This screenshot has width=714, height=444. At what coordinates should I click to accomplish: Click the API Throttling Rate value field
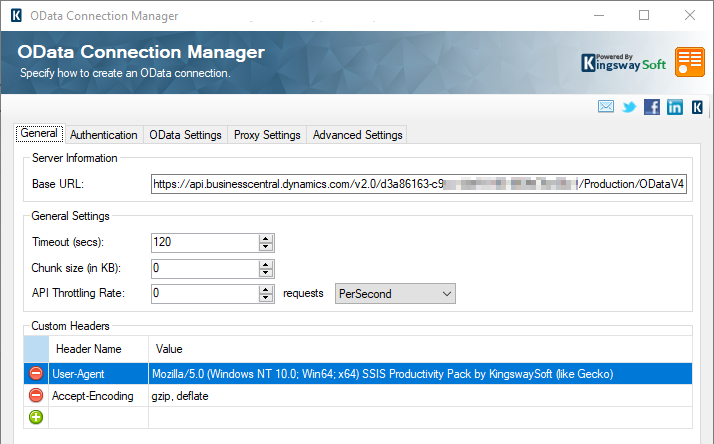coord(205,293)
